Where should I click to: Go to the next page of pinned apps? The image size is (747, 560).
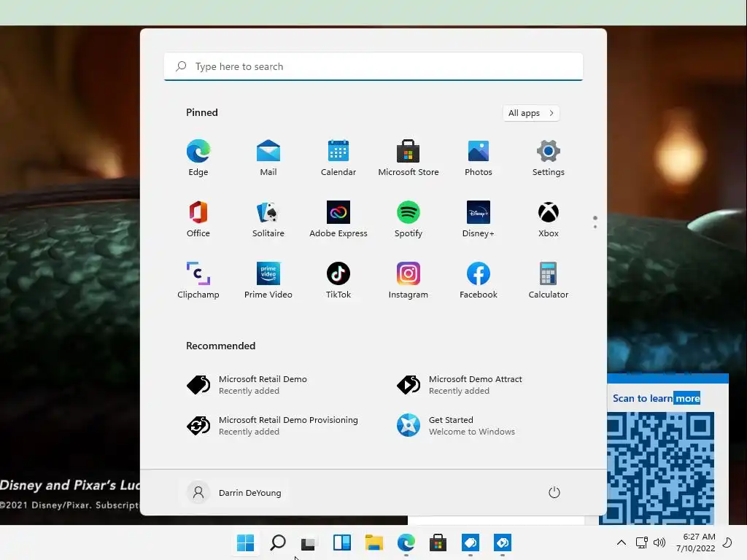click(x=595, y=227)
